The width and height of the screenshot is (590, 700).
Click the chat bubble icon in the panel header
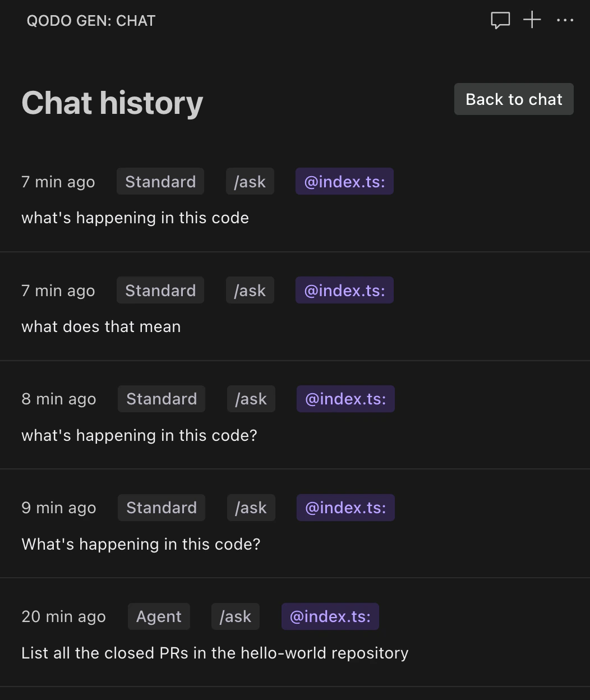pyautogui.click(x=500, y=20)
